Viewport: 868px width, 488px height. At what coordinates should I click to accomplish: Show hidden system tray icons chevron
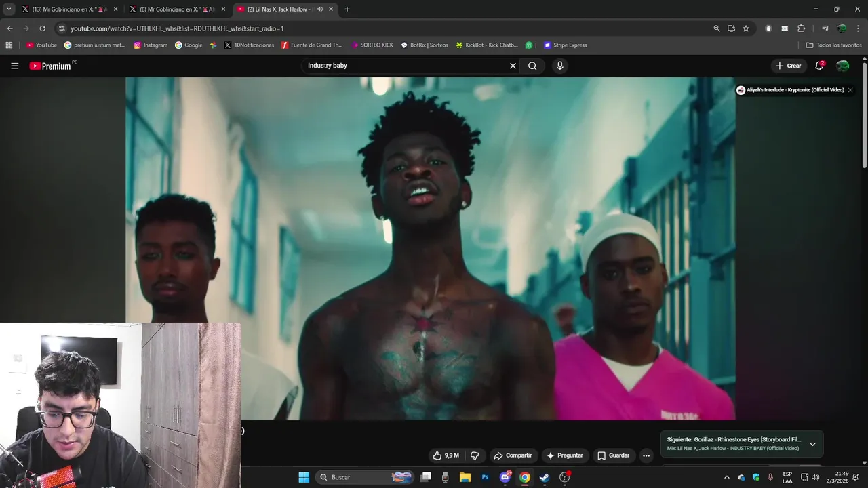coord(727,477)
